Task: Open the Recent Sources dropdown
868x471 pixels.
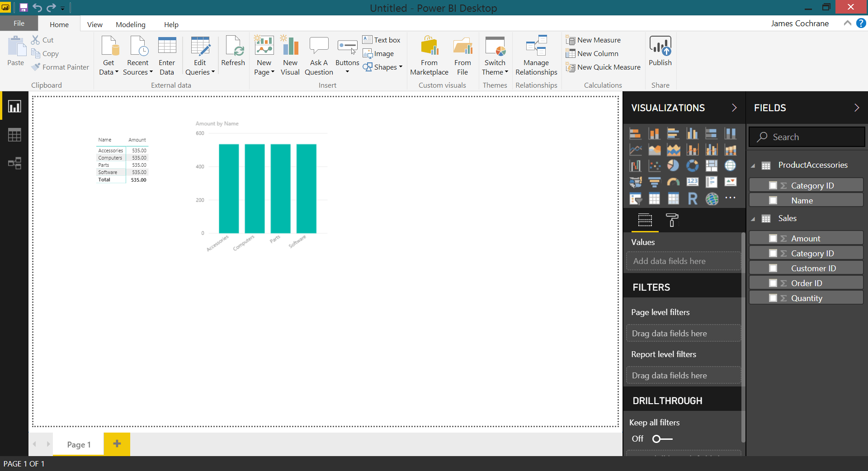Action: coord(138,56)
